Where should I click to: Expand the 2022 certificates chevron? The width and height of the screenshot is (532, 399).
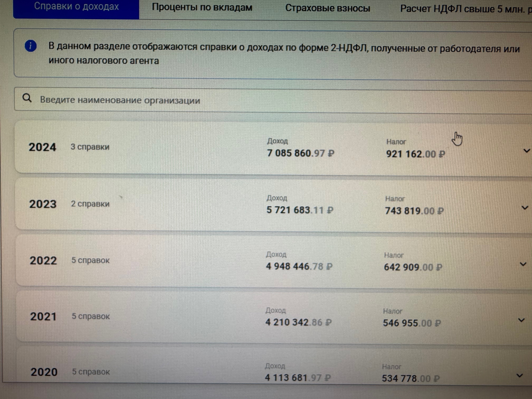pos(523,264)
